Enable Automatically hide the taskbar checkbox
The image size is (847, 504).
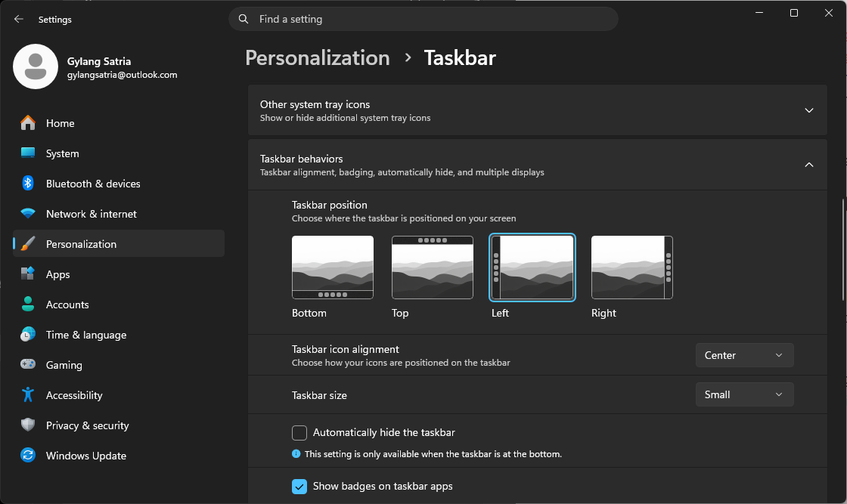pyautogui.click(x=299, y=433)
